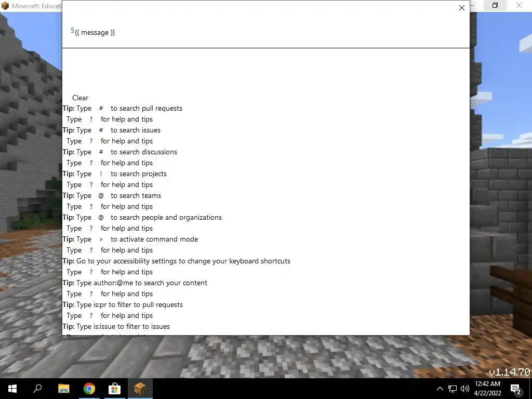Close the dialog with the X button
This screenshot has width=532, height=399.
pyautogui.click(x=461, y=8)
